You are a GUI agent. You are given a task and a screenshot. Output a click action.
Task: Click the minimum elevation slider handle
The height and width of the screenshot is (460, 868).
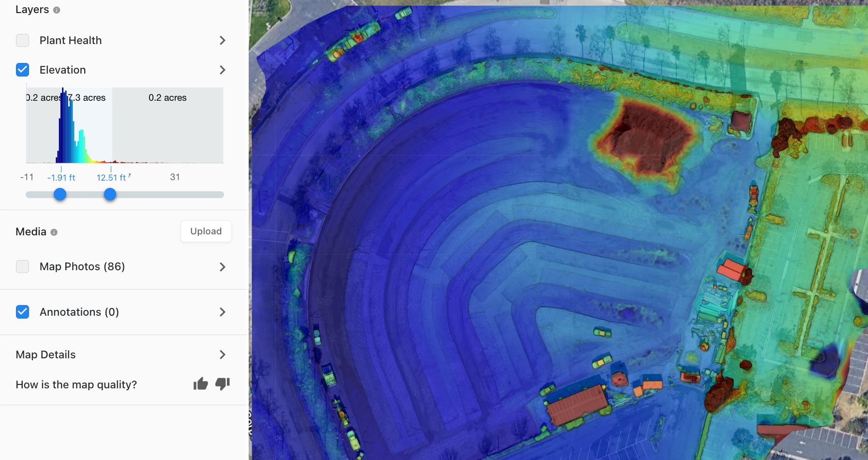[60, 195]
